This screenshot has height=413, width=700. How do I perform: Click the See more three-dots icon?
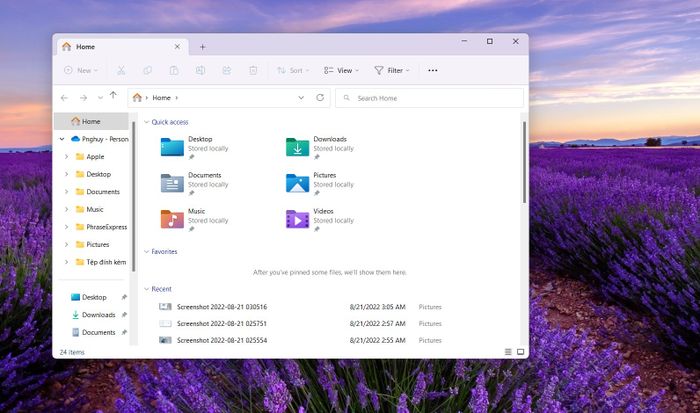pos(432,71)
